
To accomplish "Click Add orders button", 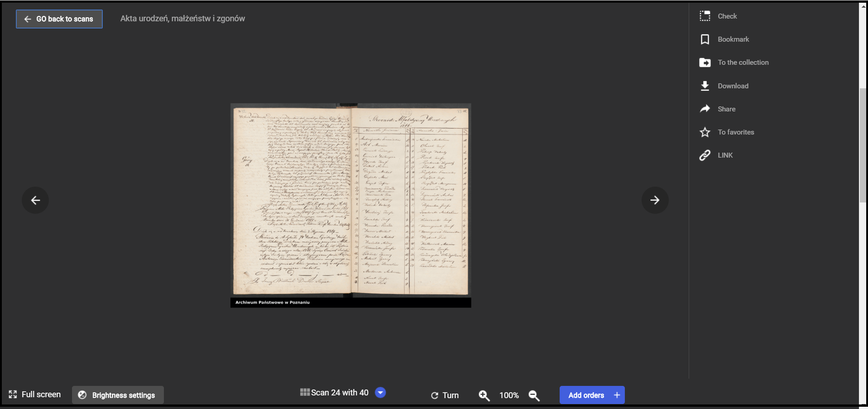I will point(592,395).
